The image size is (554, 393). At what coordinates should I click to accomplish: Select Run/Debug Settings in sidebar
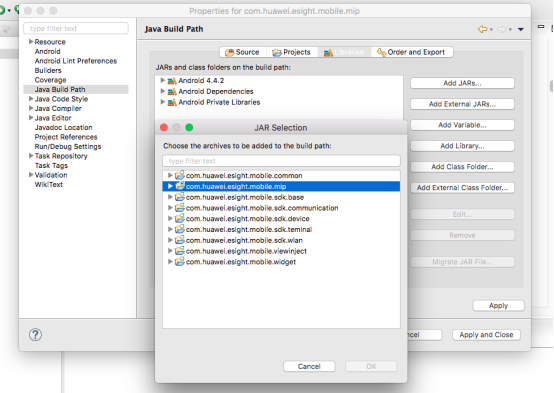(x=68, y=146)
